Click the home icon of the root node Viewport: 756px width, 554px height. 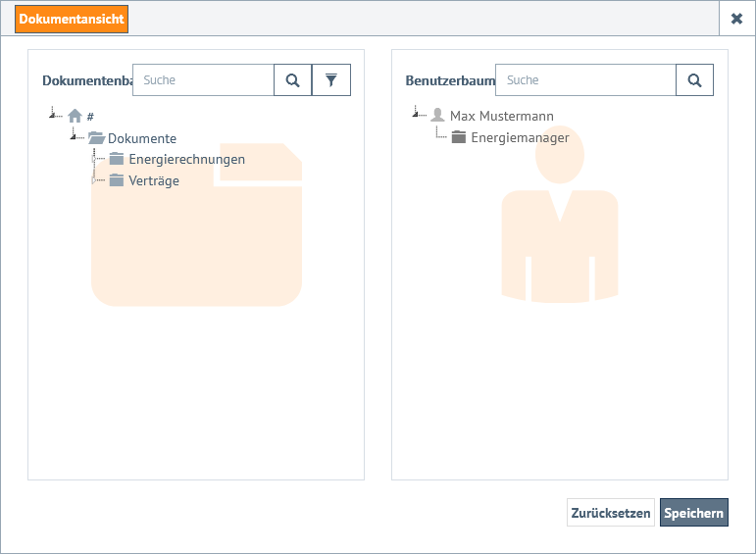[75, 116]
